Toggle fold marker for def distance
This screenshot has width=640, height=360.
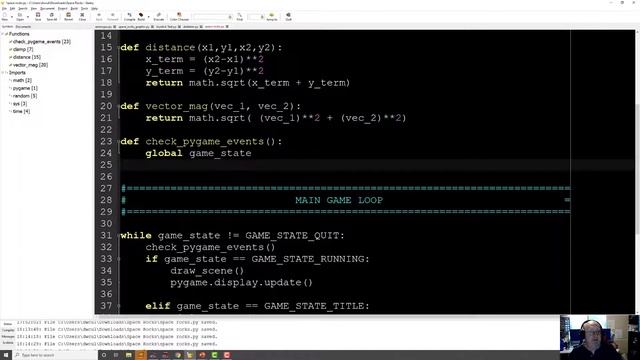[x=118, y=48]
